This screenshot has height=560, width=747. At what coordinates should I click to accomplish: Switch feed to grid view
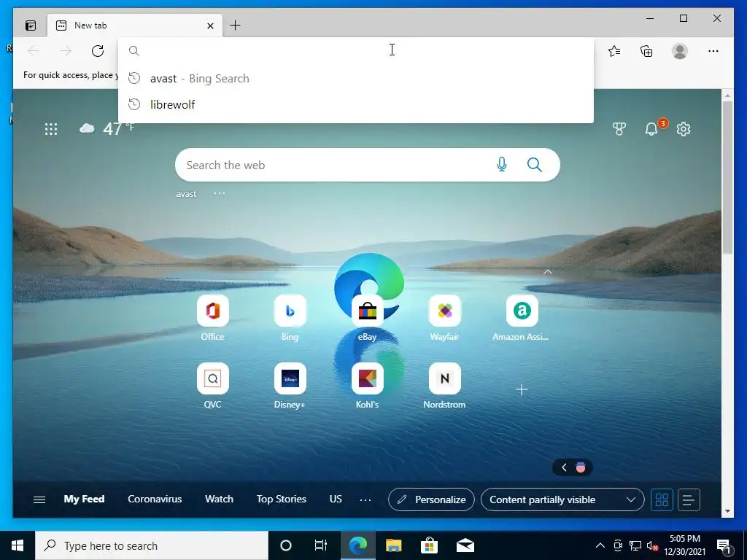point(662,499)
